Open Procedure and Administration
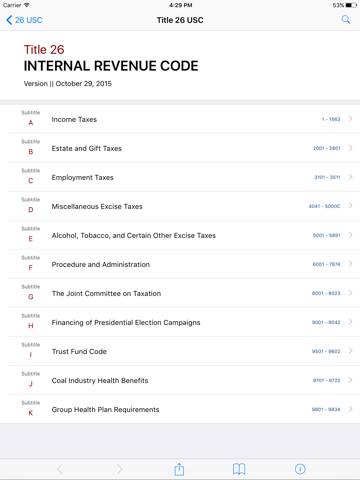Screen dimensions: 360x480 tap(180, 264)
